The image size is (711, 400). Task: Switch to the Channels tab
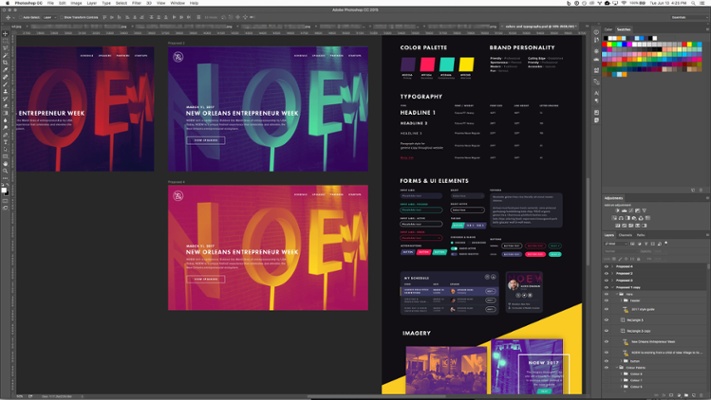pos(625,235)
